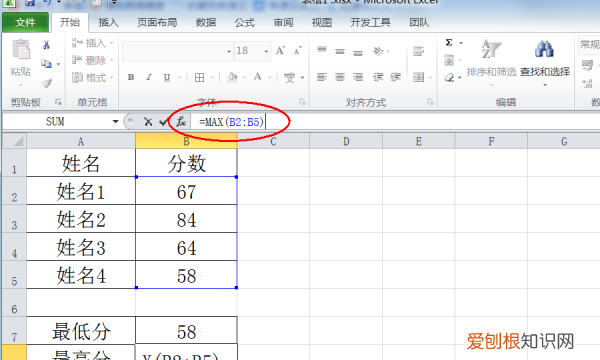Screen dimensions: 600x360
Task: Click the Copy icon
Action: click(x=46, y=64)
